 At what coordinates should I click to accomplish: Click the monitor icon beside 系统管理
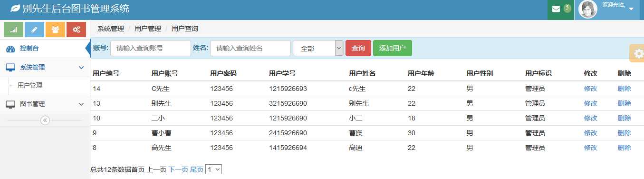coord(10,68)
